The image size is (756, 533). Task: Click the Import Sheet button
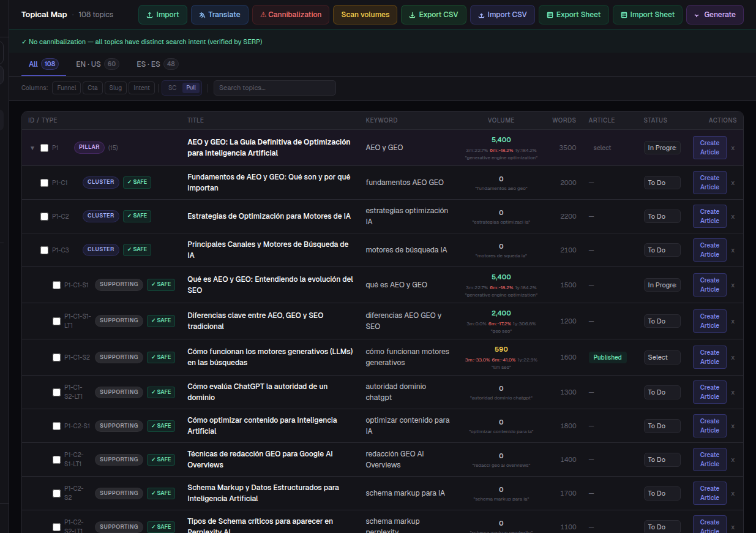tap(648, 15)
